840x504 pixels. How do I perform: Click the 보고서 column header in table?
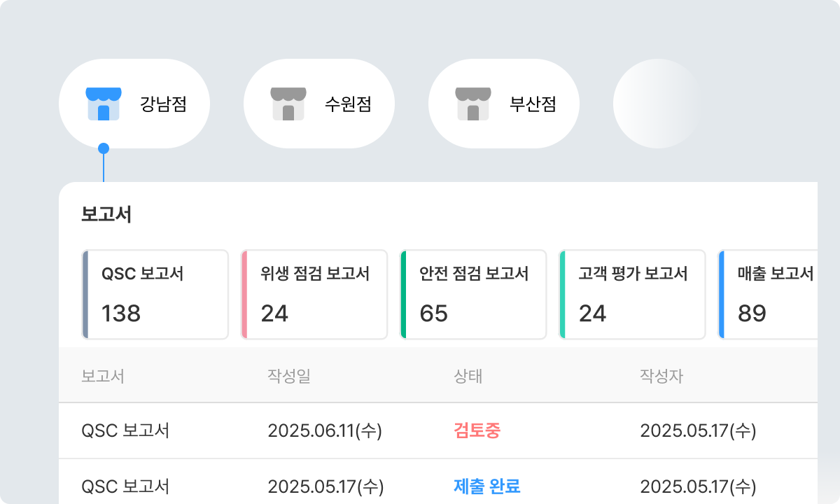[x=103, y=376]
